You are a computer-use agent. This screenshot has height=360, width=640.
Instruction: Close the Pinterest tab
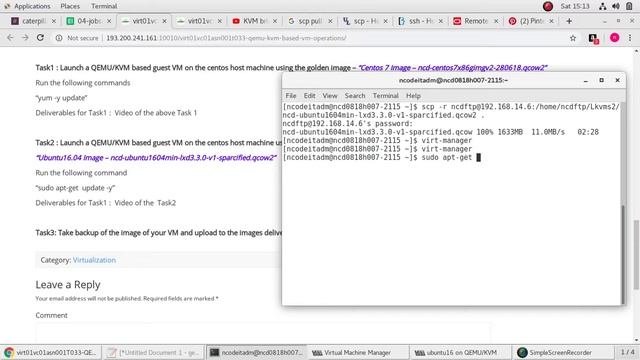coord(551,21)
